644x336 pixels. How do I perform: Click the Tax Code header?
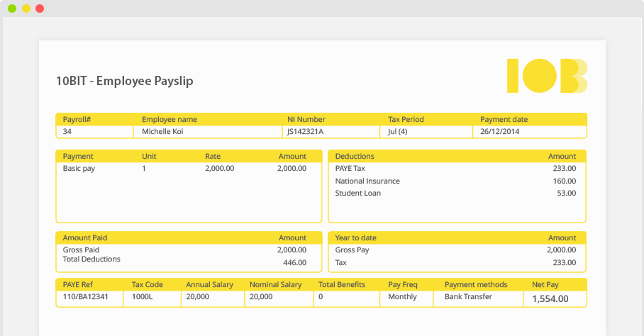click(x=147, y=284)
